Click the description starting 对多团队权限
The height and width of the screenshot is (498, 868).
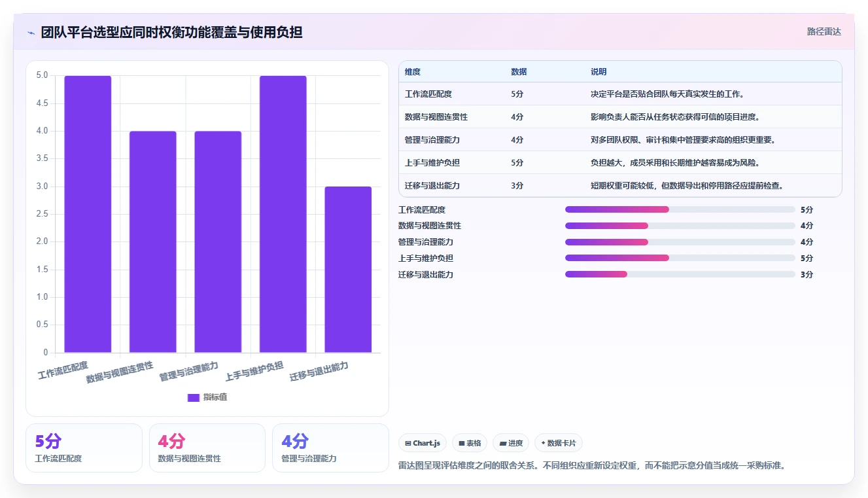[683, 140]
